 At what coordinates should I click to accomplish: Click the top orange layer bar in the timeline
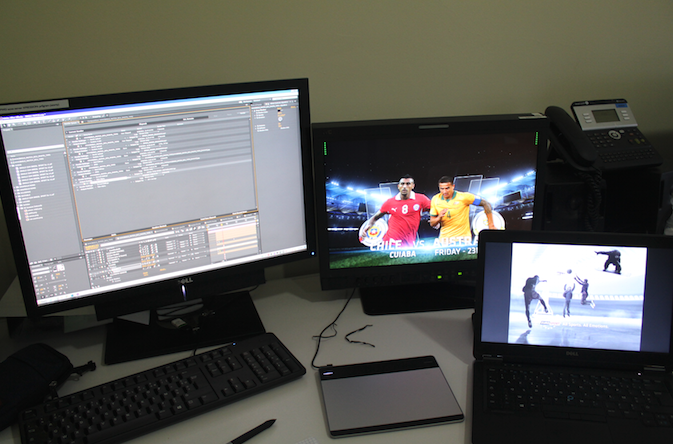click(235, 237)
